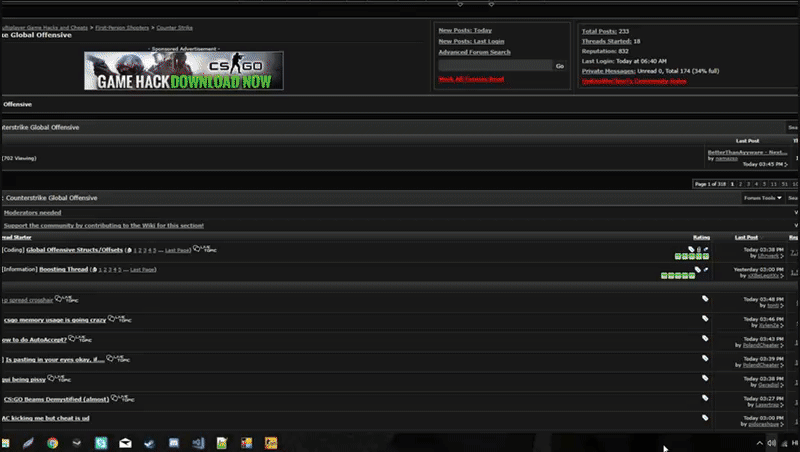Click tag icon on spread crosshair row

[x=705, y=298]
